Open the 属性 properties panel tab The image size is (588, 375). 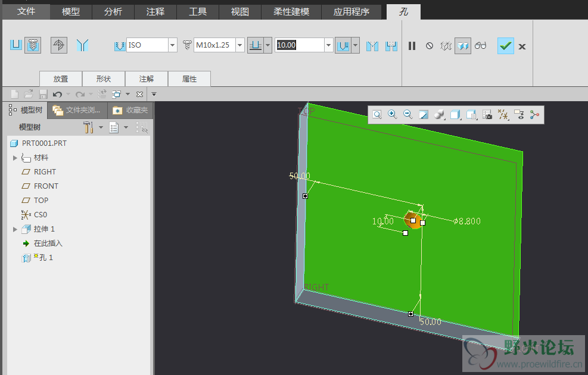coord(189,79)
